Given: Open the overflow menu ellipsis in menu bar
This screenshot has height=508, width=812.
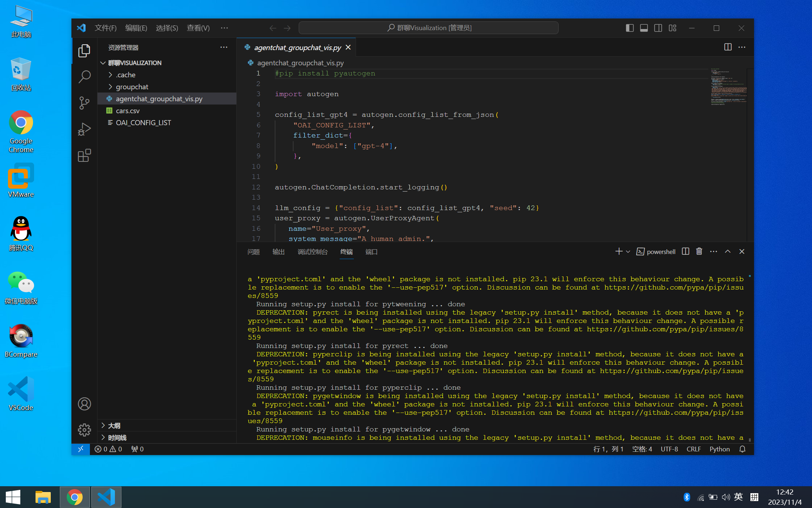Looking at the screenshot, I should coord(224,28).
